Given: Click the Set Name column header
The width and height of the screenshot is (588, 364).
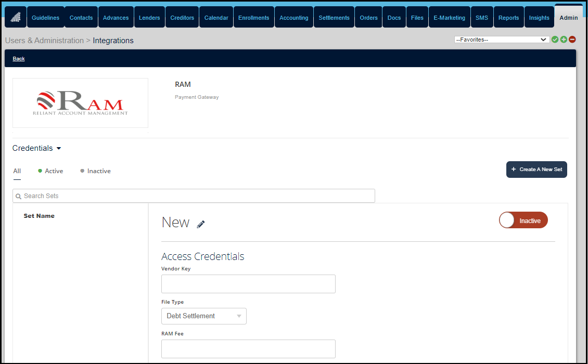Looking at the screenshot, I should [x=39, y=216].
